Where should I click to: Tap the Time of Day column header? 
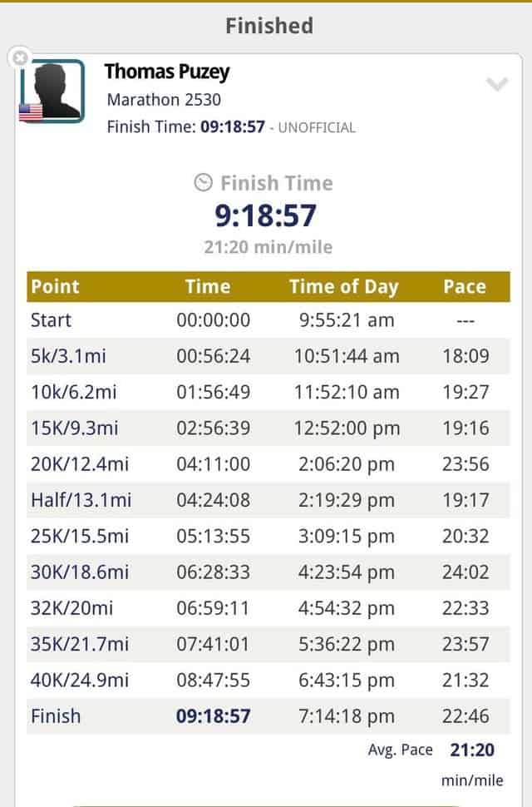344,287
